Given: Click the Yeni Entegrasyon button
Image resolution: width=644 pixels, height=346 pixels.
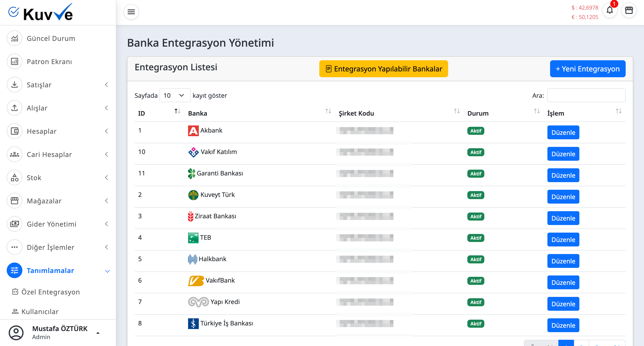Looking at the screenshot, I should click(587, 69).
